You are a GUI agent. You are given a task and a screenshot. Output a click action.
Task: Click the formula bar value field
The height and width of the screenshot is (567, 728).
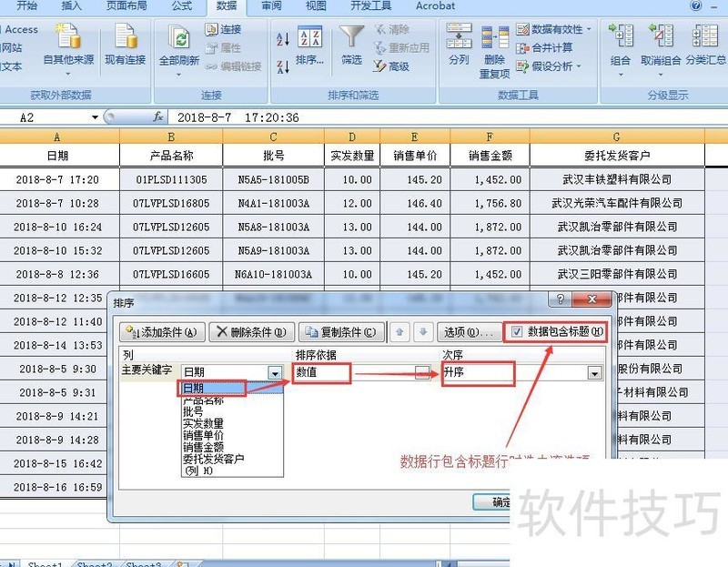point(446,117)
